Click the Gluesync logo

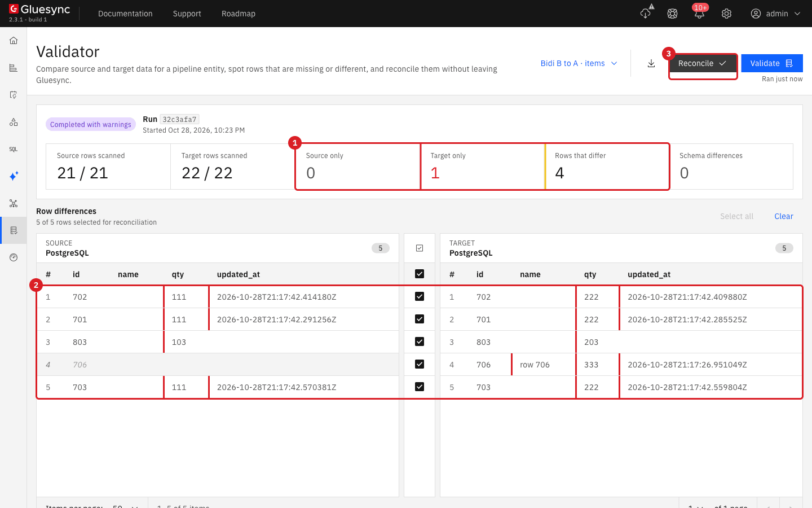pos(39,10)
